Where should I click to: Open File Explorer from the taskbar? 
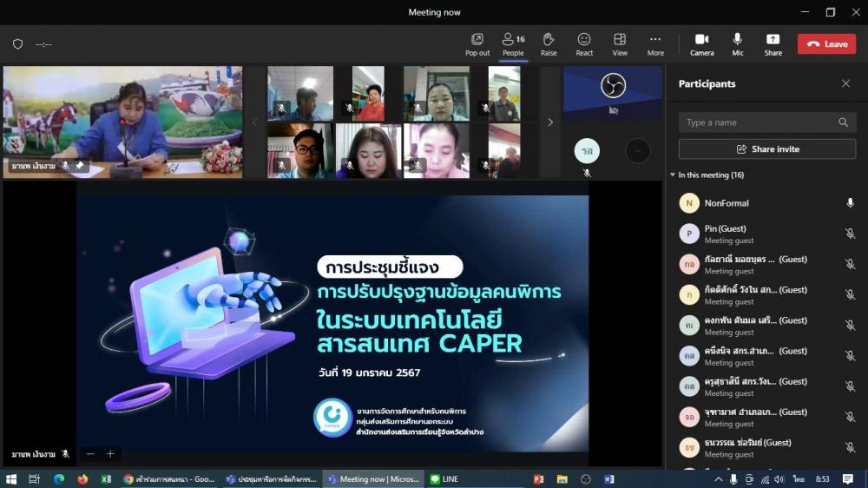point(562,479)
